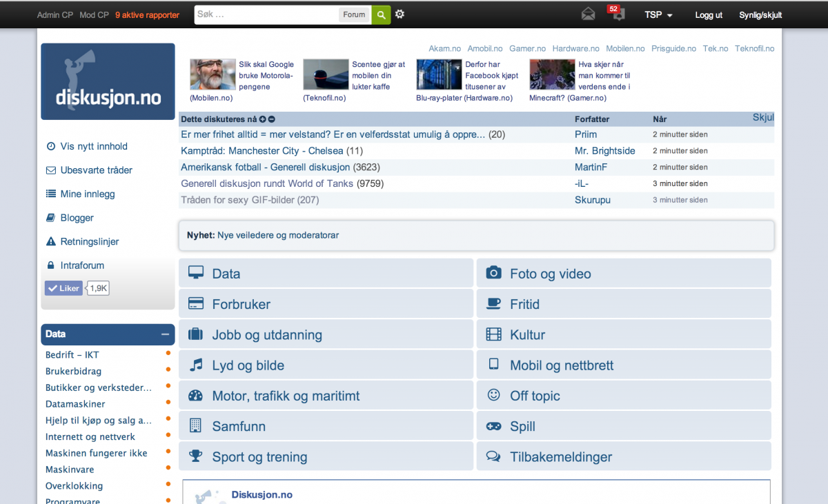Screen dimensions: 828x504
Task: Click the building icon in Samfunn
Action: [x=195, y=426]
